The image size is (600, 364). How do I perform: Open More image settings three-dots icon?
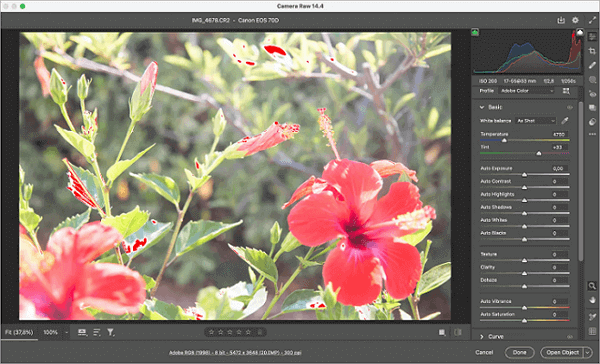click(x=592, y=134)
